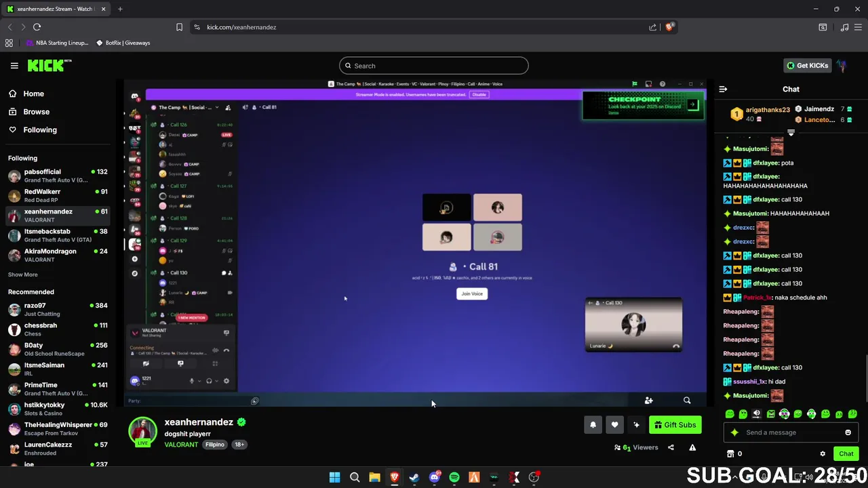Click the Lunarie picture-in-picture call preview
Viewport: 868px width, 488px height.
coord(633,325)
